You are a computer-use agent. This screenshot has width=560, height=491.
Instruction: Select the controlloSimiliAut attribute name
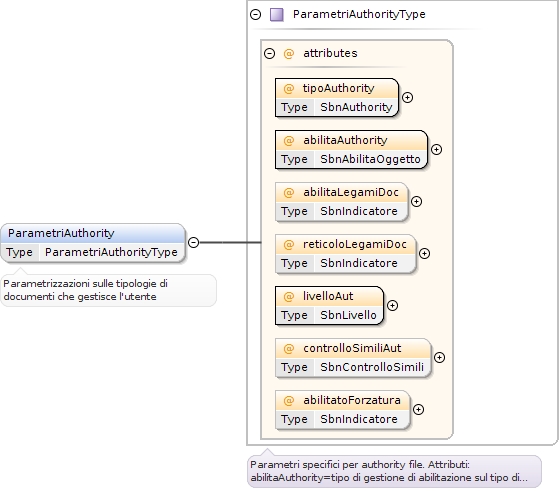352,348
